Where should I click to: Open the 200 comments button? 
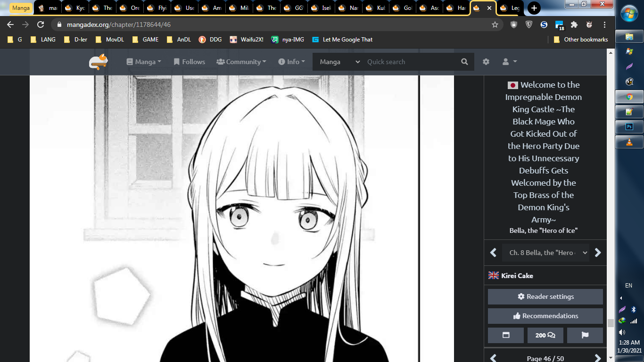click(x=545, y=335)
